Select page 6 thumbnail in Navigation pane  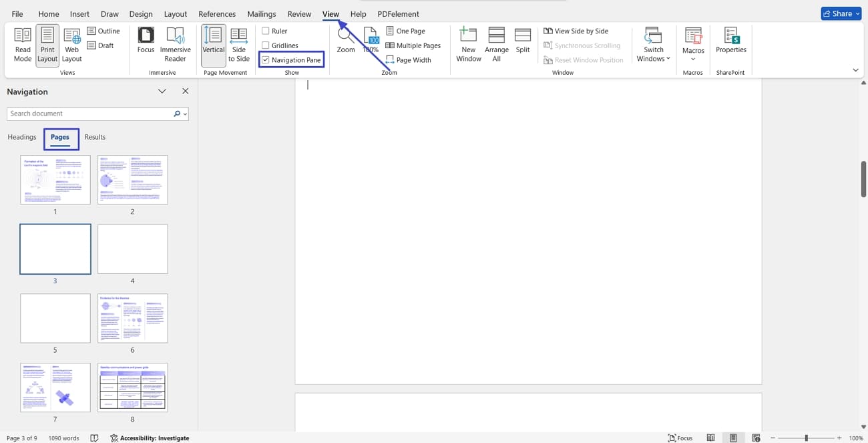coord(132,317)
